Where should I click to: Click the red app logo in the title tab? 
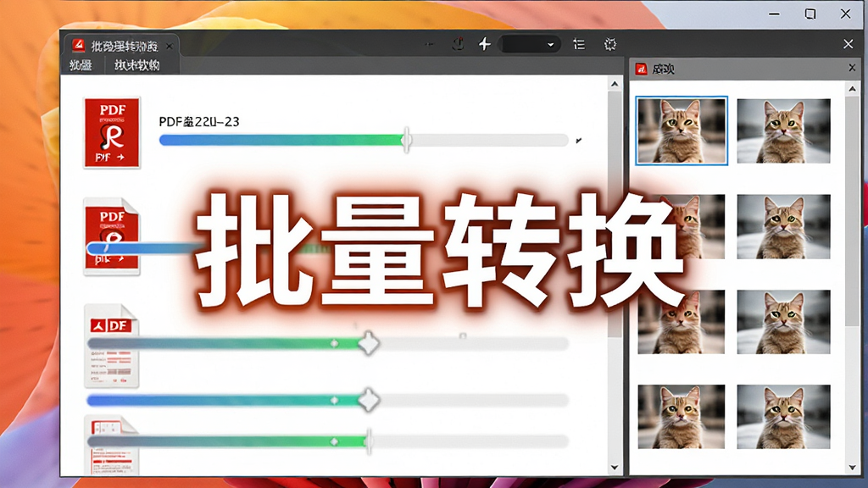[x=78, y=45]
